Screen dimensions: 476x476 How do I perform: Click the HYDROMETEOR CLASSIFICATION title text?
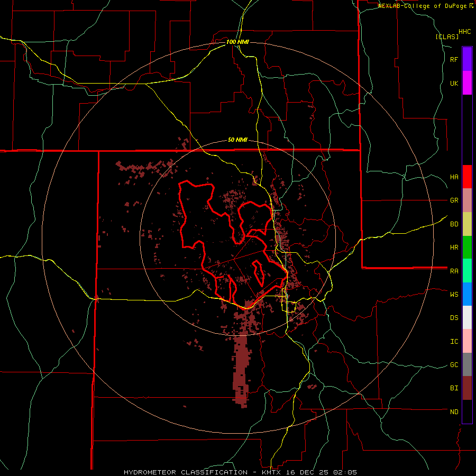[186, 472]
